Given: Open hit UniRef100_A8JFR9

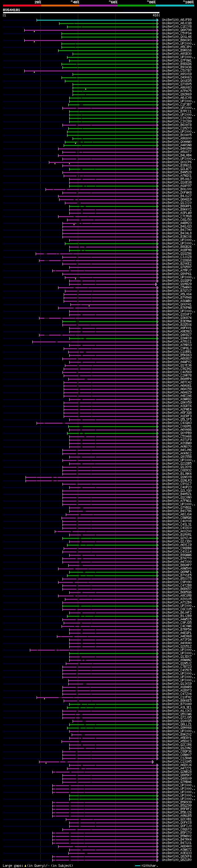Looking at the screenshot, I should [x=177, y=20].
